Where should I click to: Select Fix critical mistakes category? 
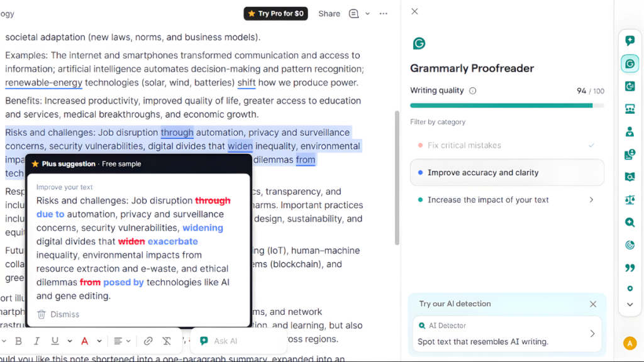[x=507, y=145]
